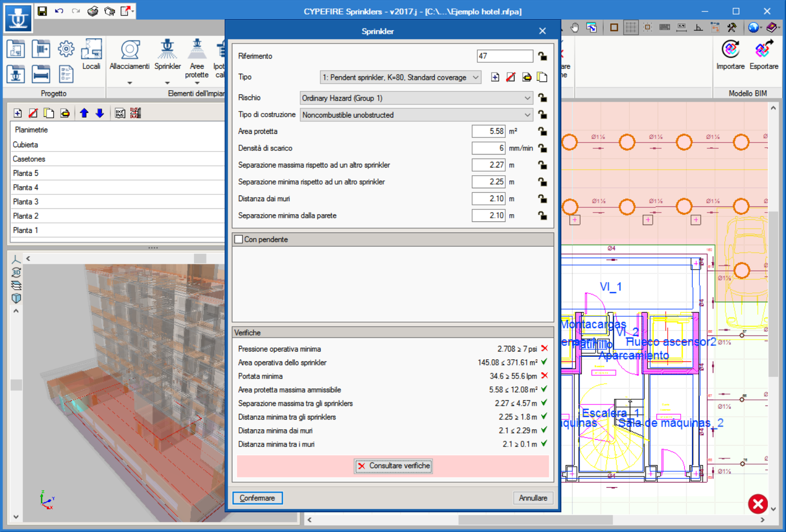Edit the Area protetta value field
The height and width of the screenshot is (532, 786).
488,131
